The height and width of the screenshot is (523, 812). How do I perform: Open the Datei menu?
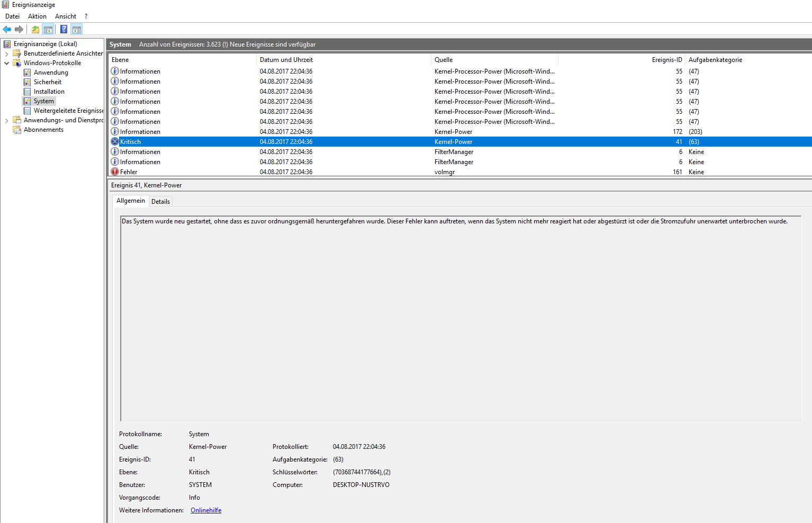pos(12,16)
